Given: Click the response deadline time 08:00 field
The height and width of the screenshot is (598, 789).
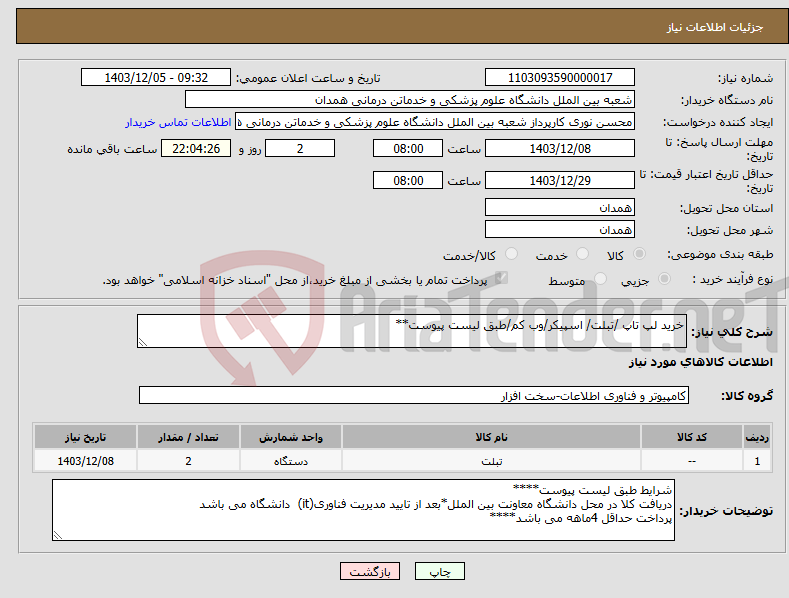Looking at the screenshot, I should click(408, 148).
